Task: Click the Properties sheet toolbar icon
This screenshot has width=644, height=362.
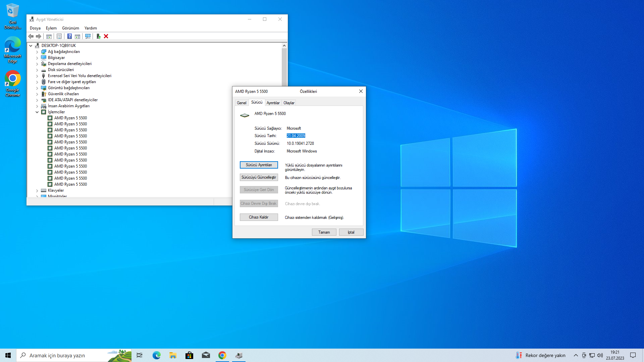Action: pyautogui.click(x=59, y=36)
